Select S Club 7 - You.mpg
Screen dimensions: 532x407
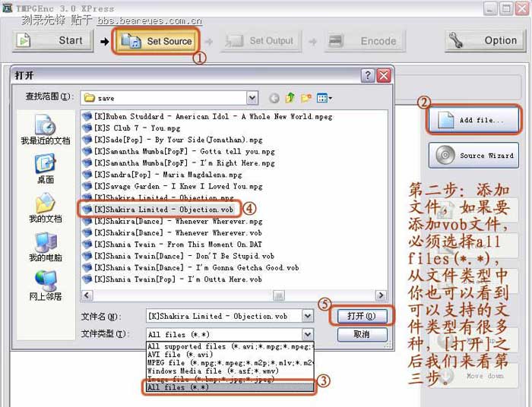(x=131, y=128)
